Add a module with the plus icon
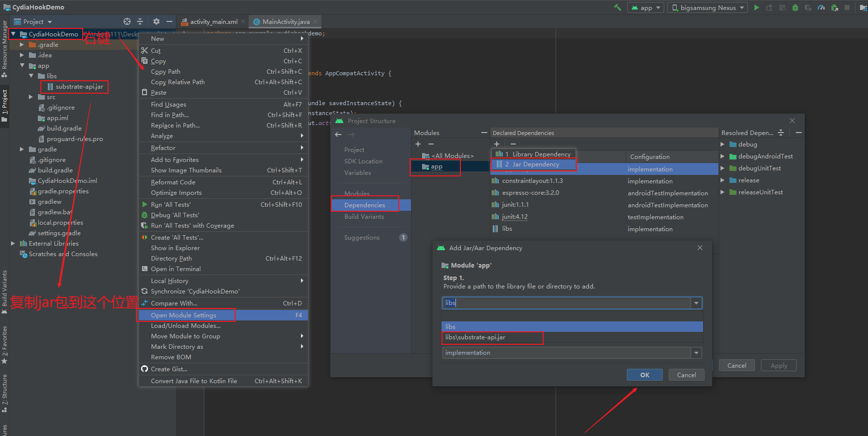Screen dimensions: 868x436 418,144
